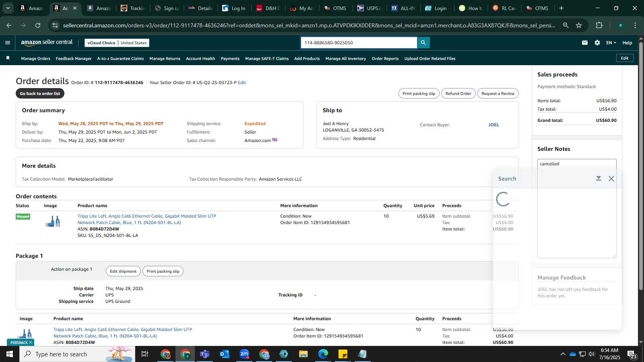Click the top Print packing slip button
Screen dimensions: 644x362
point(419,93)
